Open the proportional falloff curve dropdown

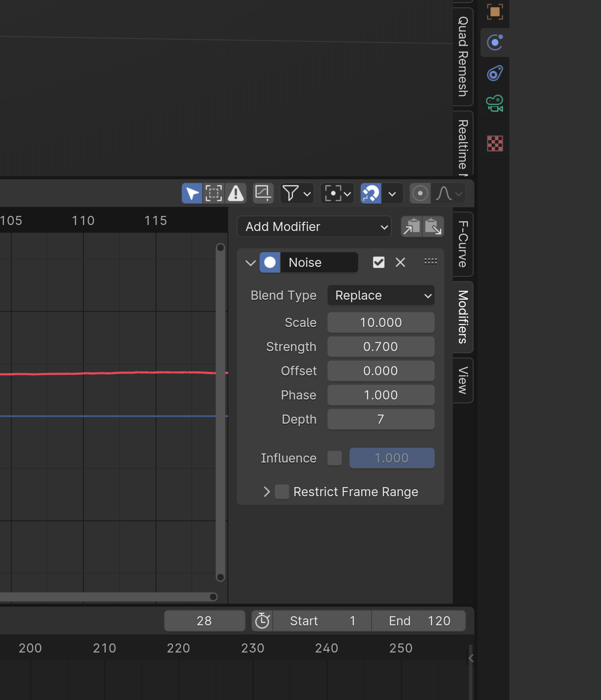coord(449,193)
